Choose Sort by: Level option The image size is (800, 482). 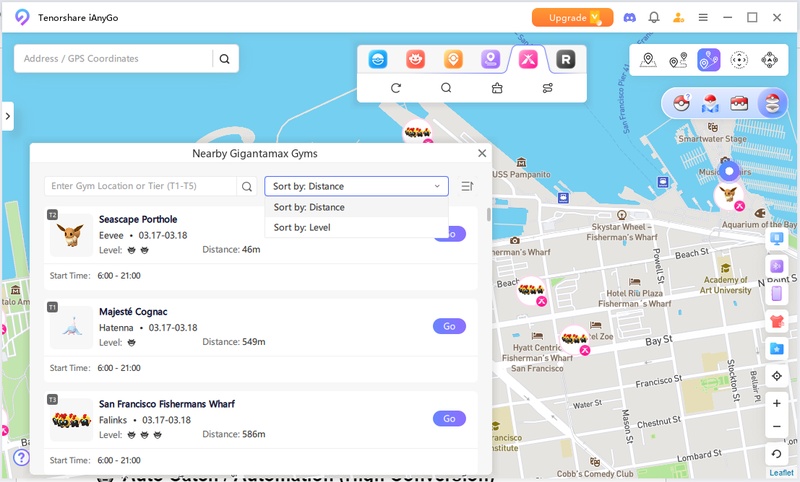(x=356, y=227)
